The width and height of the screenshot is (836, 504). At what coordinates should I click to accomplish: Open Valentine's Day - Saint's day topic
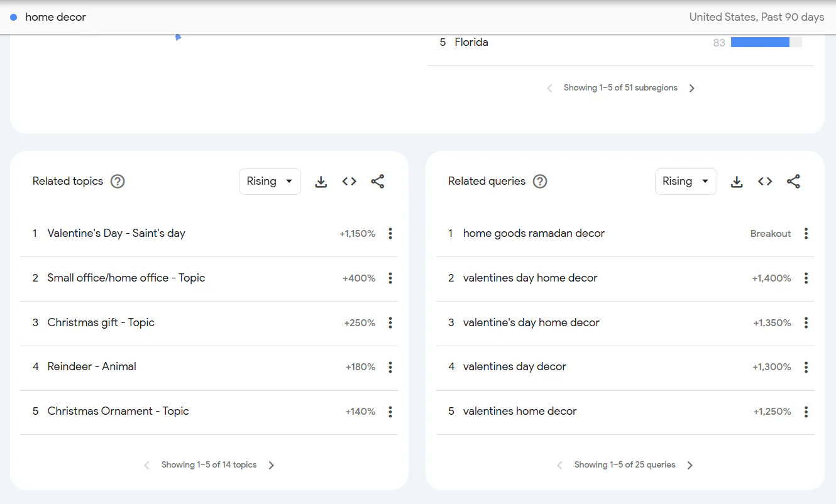116,234
